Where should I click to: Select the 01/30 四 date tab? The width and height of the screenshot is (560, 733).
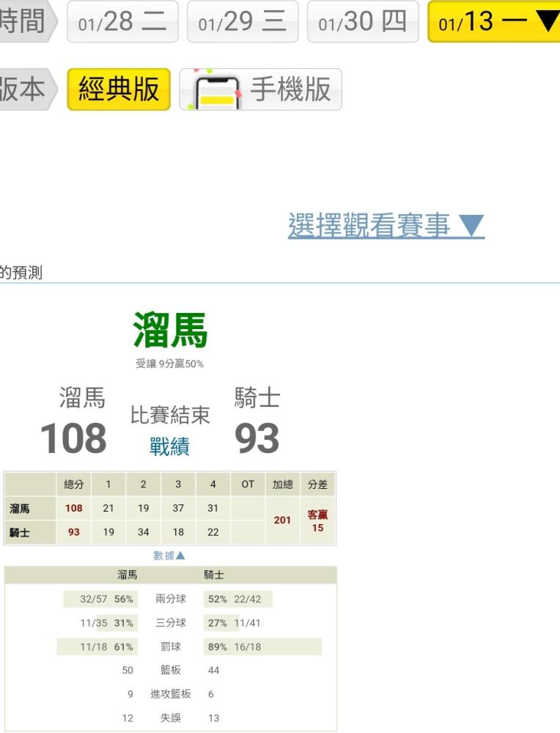coord(363,21)
